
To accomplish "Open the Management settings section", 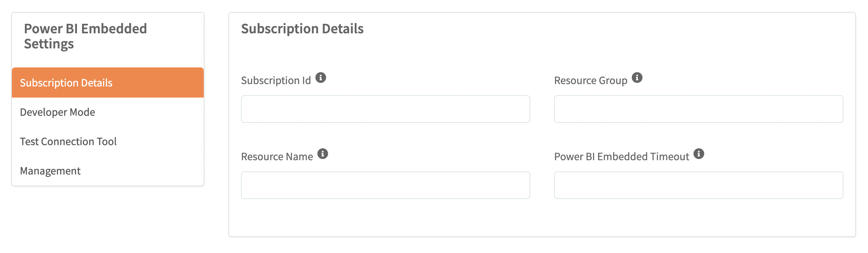I will 50,171.
